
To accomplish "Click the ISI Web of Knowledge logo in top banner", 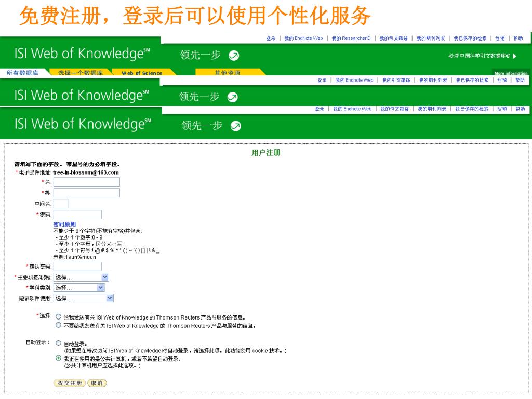I will click(x=82, y=54).
